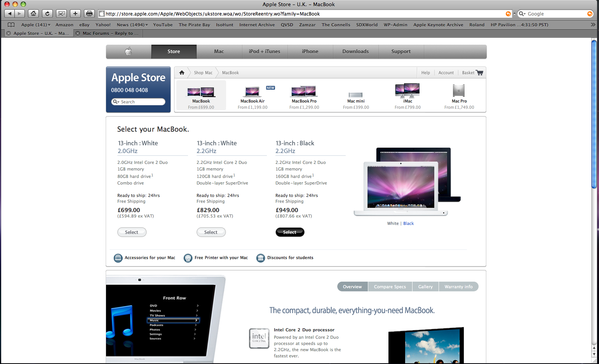Choose the White colour link under the MacBook image
599x364 pixels.
tap(393, 223)
